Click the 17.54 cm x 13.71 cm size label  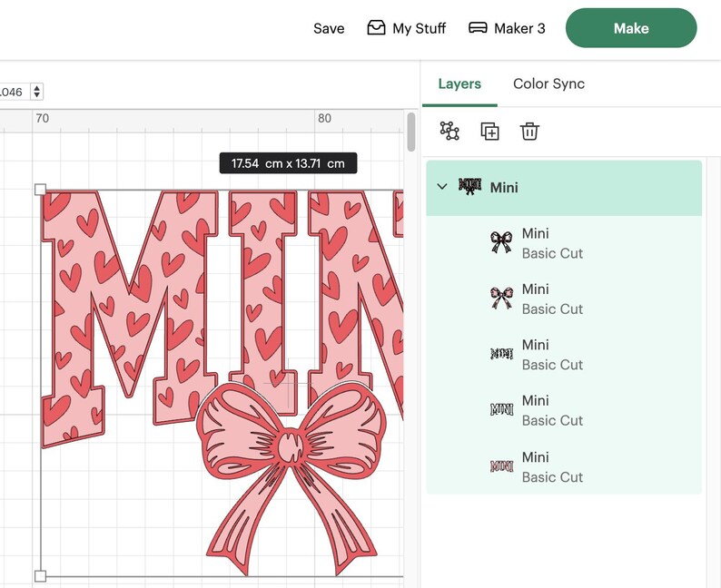(288, 163)
